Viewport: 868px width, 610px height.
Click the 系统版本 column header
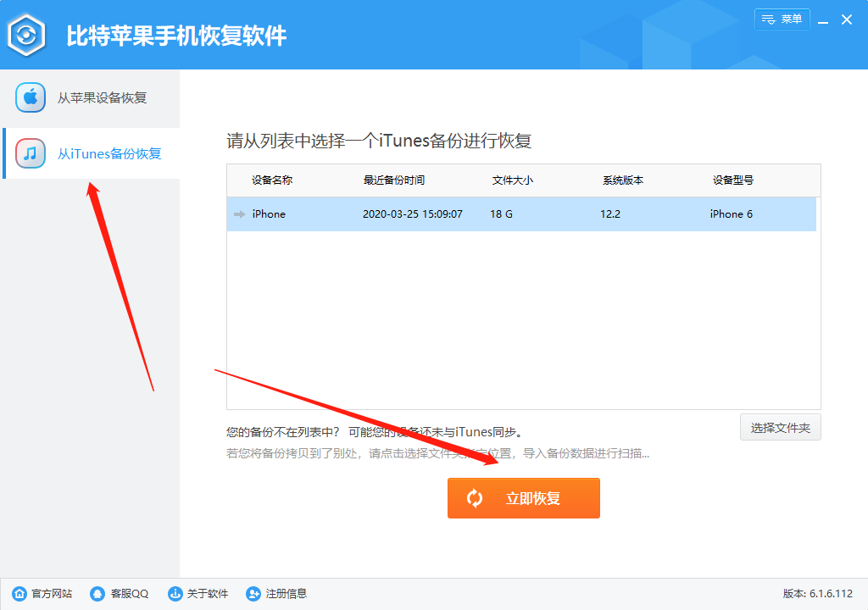623,180
